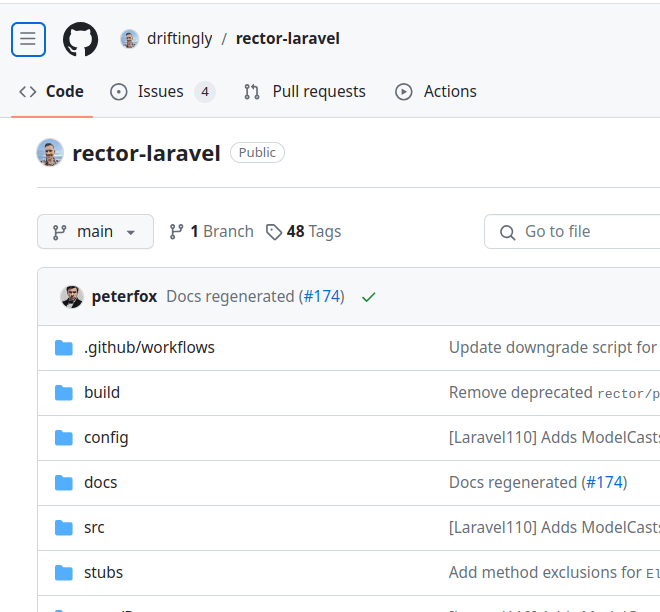The width and height of the screenshot is (660, 612).
Task: Open commit Add method exclusions message
Action: click(x=554, y=573)
